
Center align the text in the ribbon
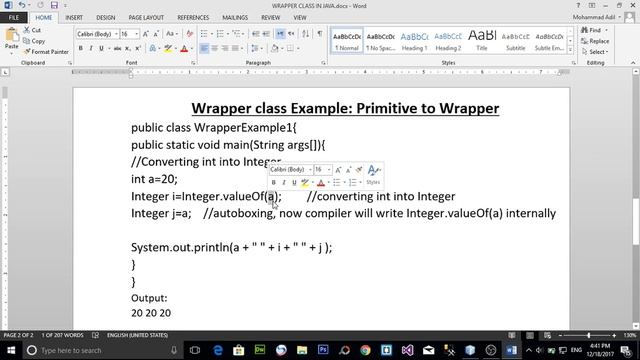pos(214,49)
